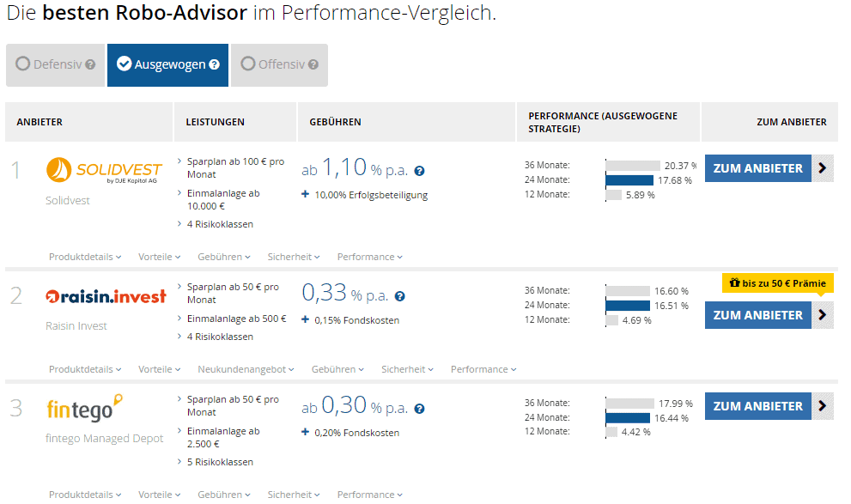Click the checkmark on the Ausgewogen option

pyautogui.click(x=123, y=64)
